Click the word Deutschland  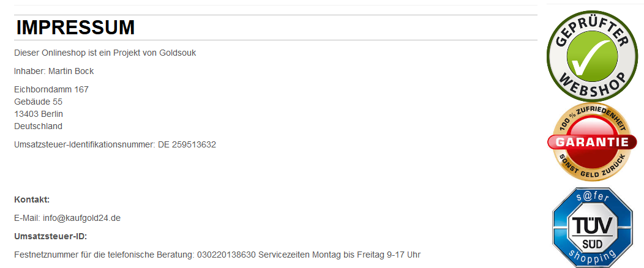(x=38, y=127)
